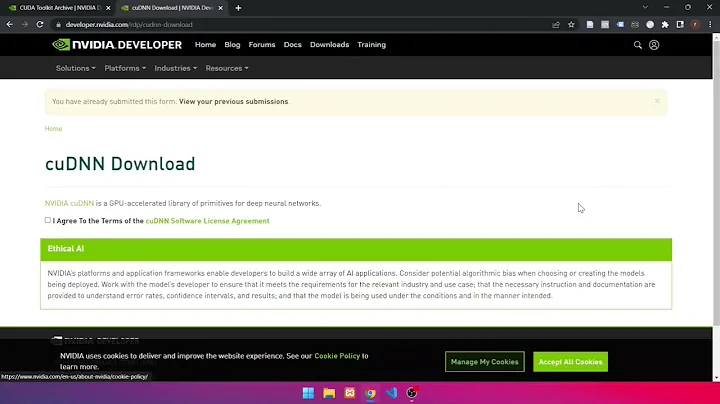The image size is (720, 404).
Task: Bookmark this page with the star
Action: [x=571, y=25]
